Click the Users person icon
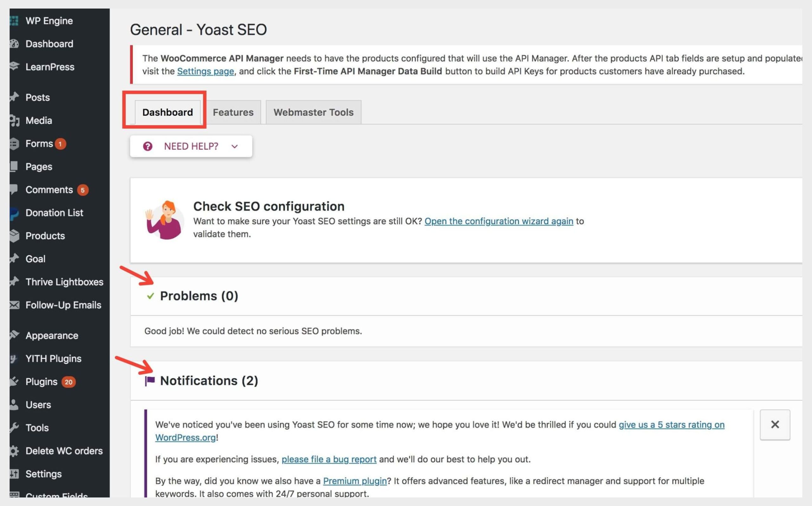The width and height of the screenshot is (812, 506). (14, 404)
